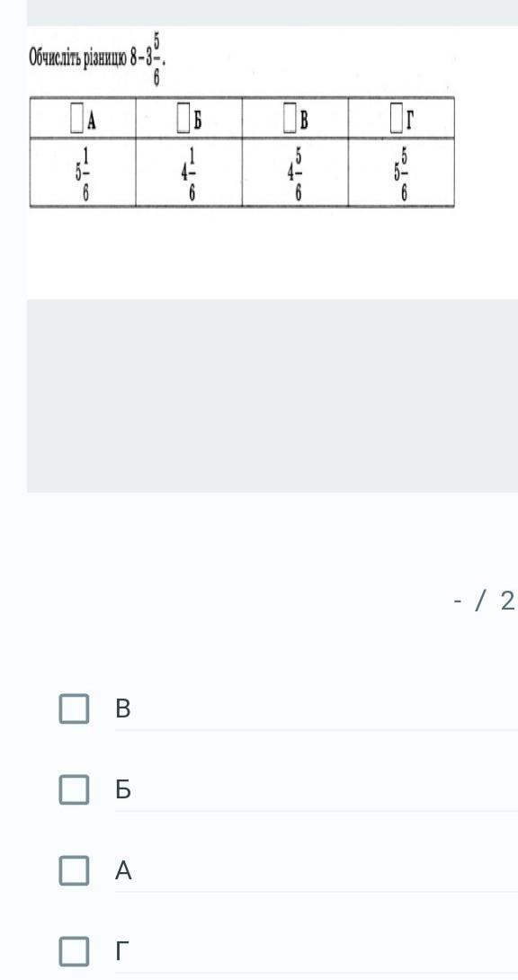Image resolution: width=518 pixels, height=980 pixels.
Task: Click the empty gray panel below the question
Action: point(272,396)
